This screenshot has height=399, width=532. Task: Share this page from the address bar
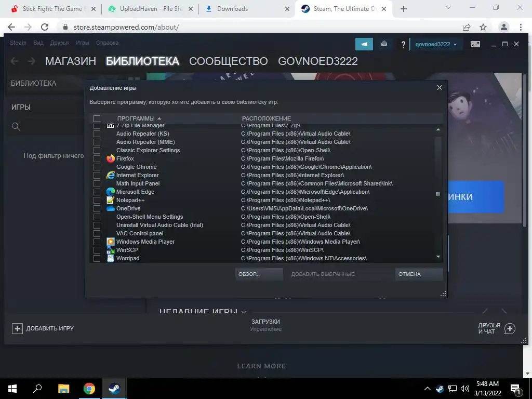(x=467, y=27)
